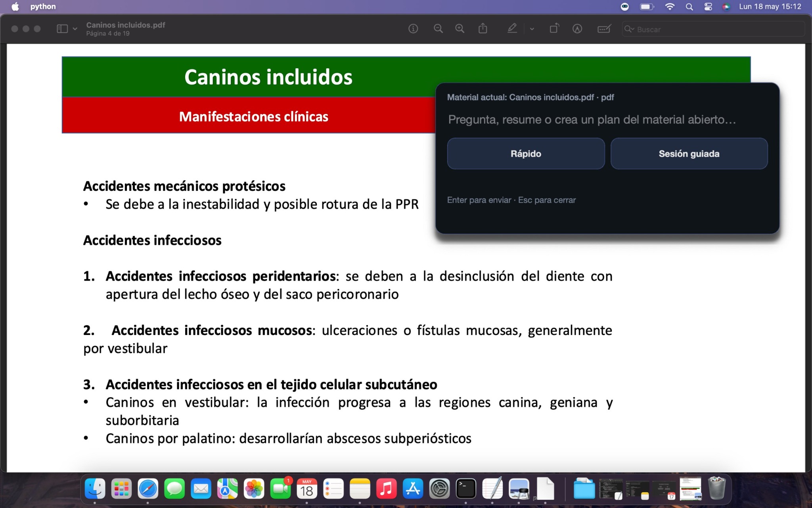Image resolution: width=812 pixels, height=508 pixels.
Task: Open System Settings from the Dock
Action: coord(440,488)
